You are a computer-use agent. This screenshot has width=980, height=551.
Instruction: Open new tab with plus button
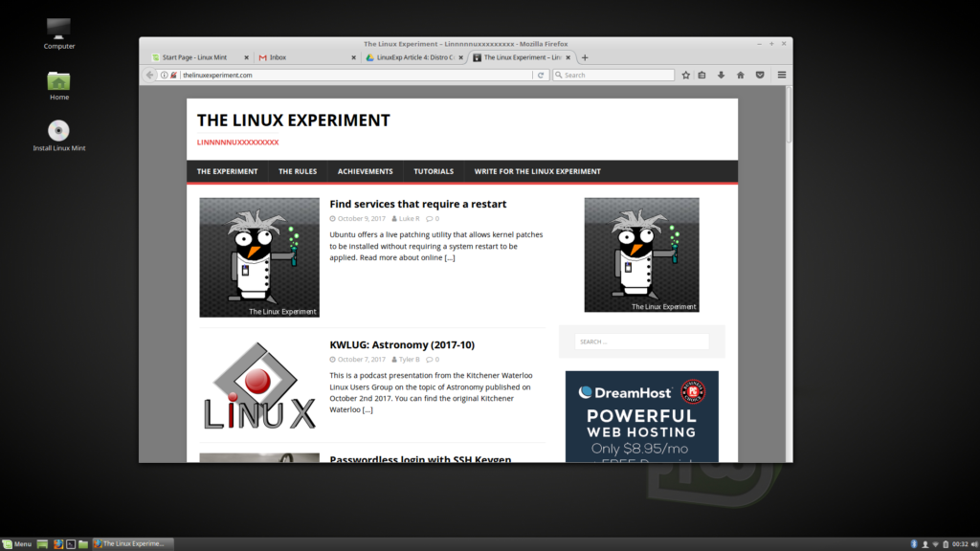click(x=585, y=57)
